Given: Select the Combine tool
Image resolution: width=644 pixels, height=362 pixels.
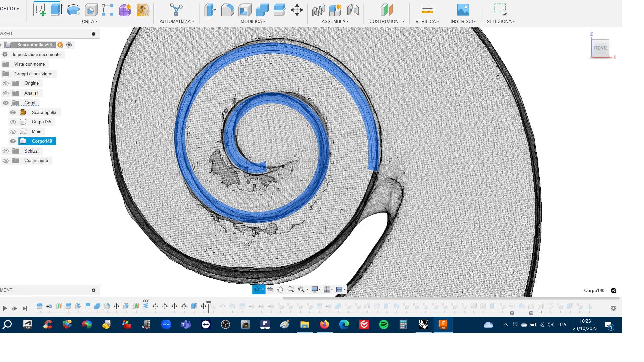Looking at the screenshot, I should (262, 10).
